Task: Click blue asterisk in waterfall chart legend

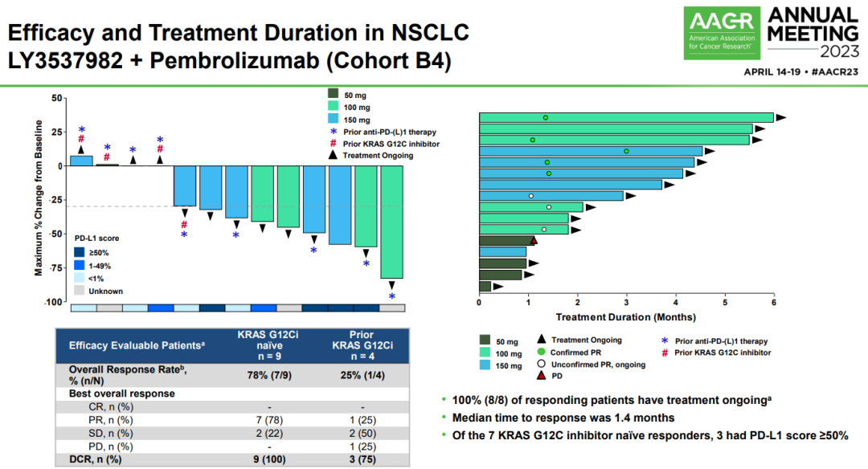Action: 333,132
